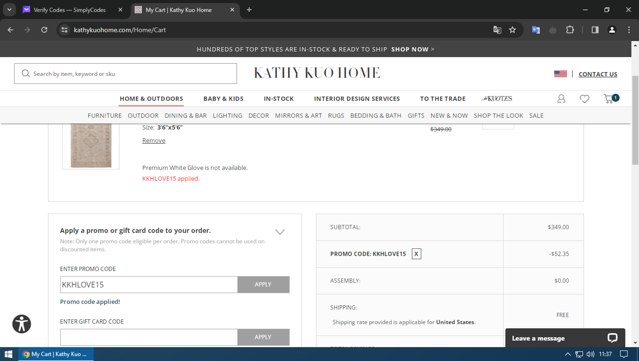Open the TO THE TRADE menu

pyautogui.click(x=443, y=99)
